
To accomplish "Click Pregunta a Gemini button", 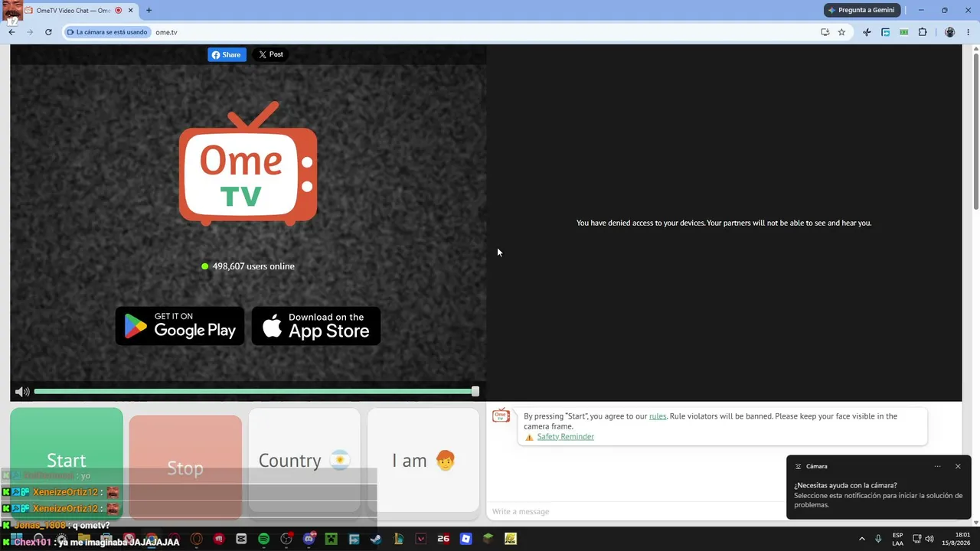I will (x=862, y=10).
